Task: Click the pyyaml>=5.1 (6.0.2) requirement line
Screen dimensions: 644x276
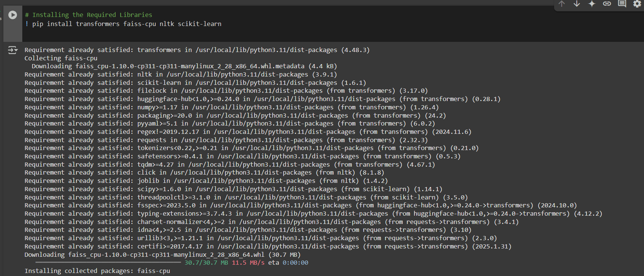Action: (x=230, y=124)
